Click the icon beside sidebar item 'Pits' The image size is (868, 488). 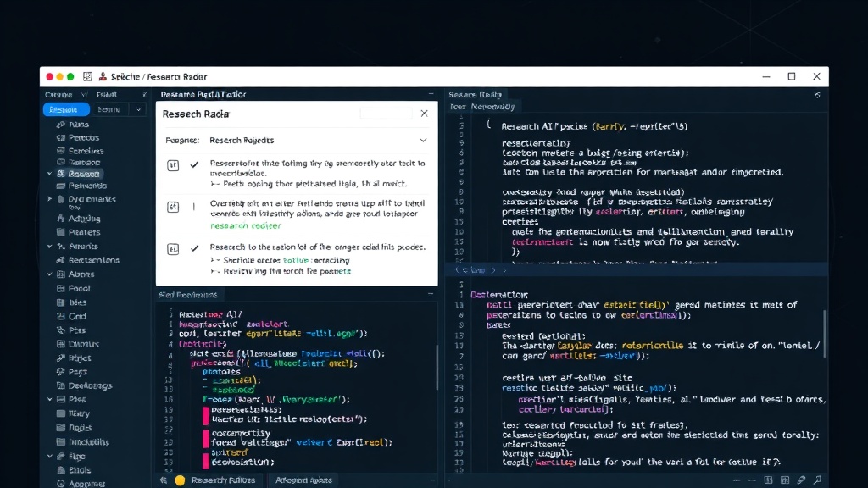pos(61,330)
